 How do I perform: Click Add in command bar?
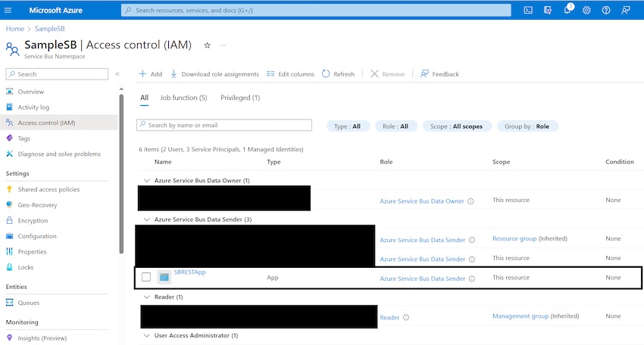pyautogui.click(x=150, y=74)
